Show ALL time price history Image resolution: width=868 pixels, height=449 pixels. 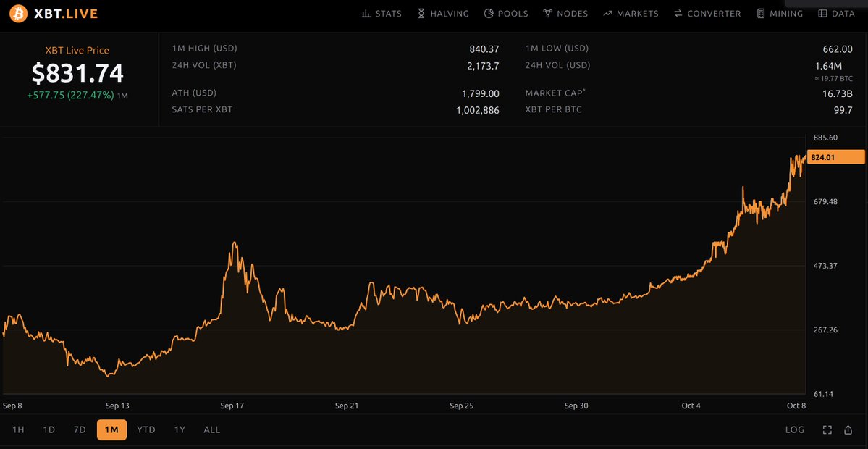(x=211, y=429)
